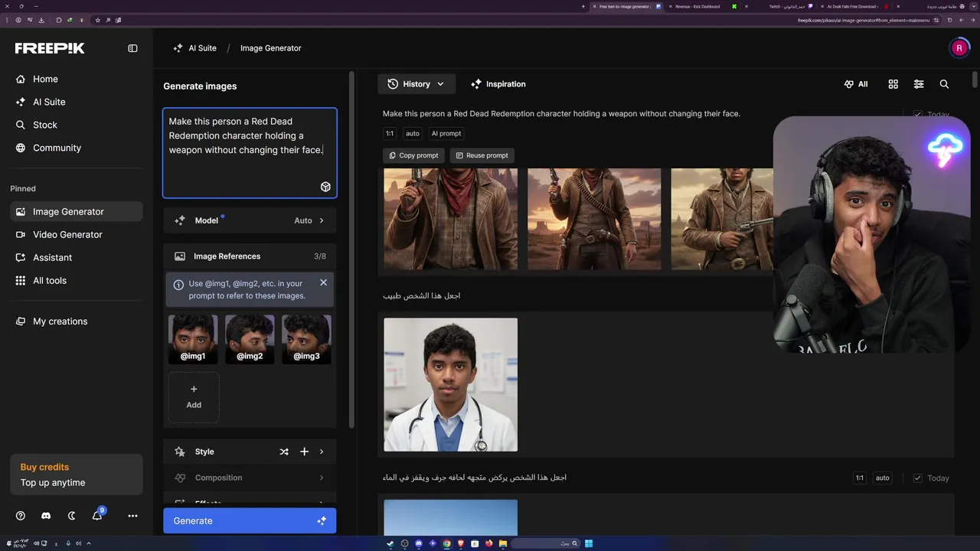Change the gallery grid view icon
This screenshot has width=980, height=551.
pos(893,84)
